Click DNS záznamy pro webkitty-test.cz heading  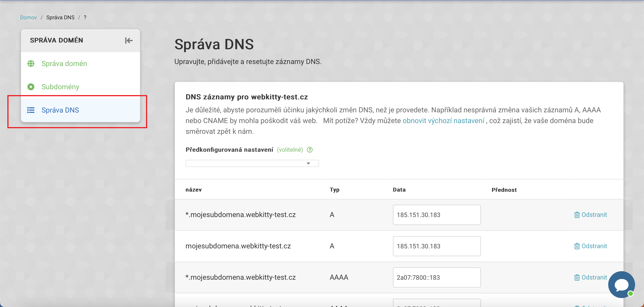pos(246,97)
